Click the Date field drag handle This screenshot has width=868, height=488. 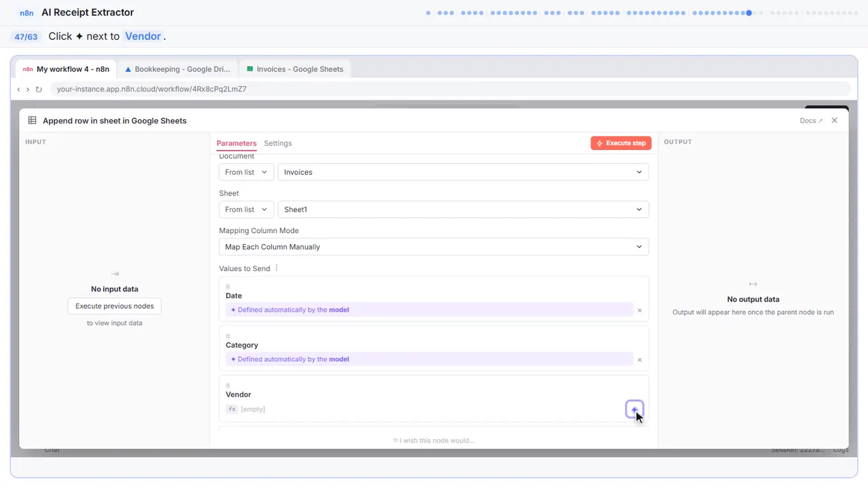click(x=228, y=287)
